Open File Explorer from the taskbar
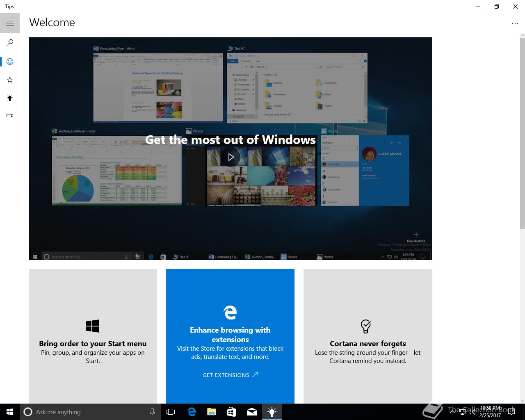 coord(211,412)
